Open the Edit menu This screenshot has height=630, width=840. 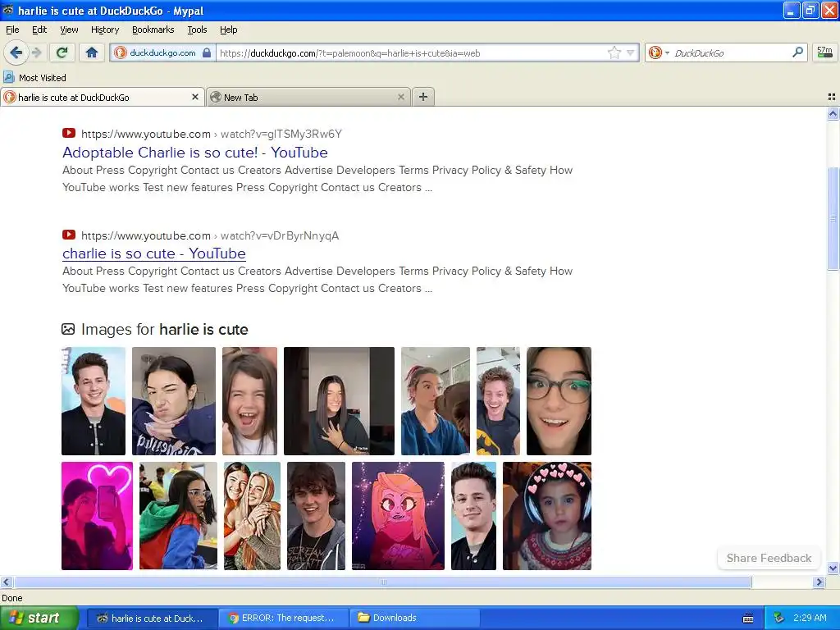pos(39,30)
